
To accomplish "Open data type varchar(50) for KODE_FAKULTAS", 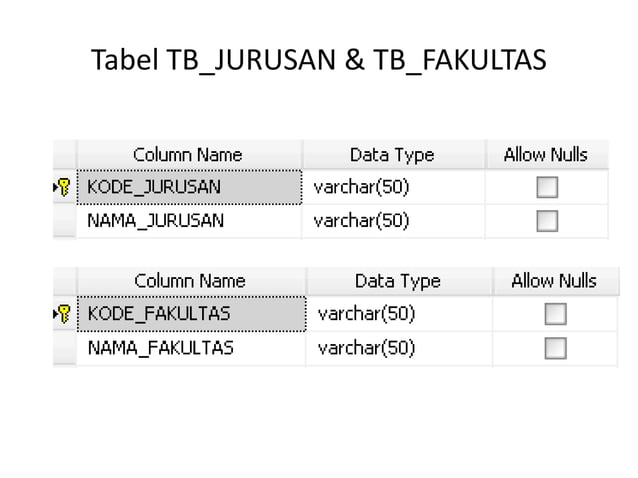I will [399, 314].
